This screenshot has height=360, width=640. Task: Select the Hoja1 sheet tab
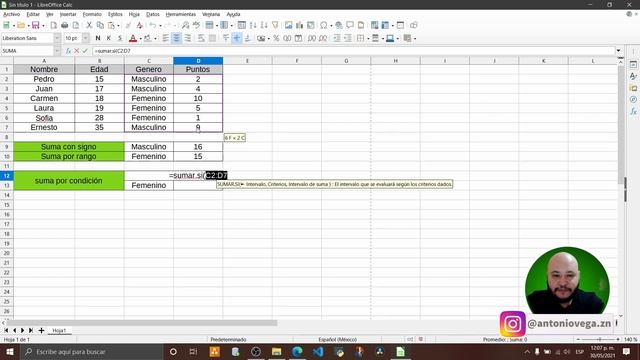(x=59, y=330)
